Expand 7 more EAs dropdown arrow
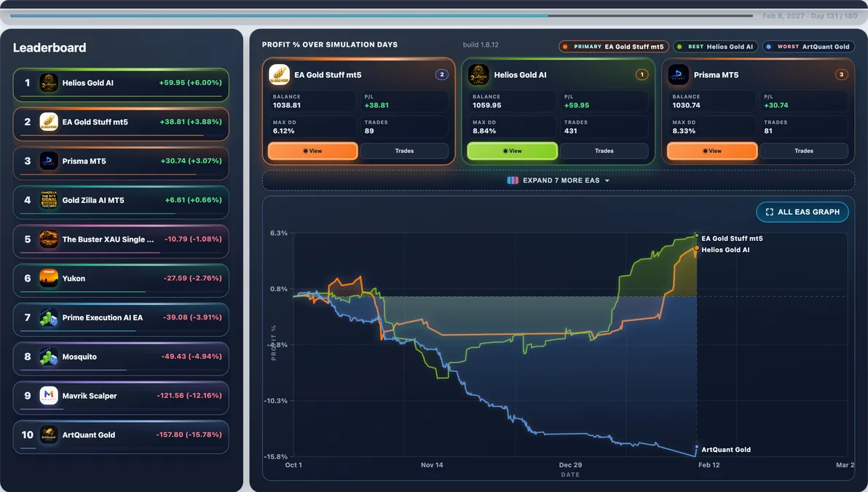The image size is (868, 492). (x=607, y=181)
